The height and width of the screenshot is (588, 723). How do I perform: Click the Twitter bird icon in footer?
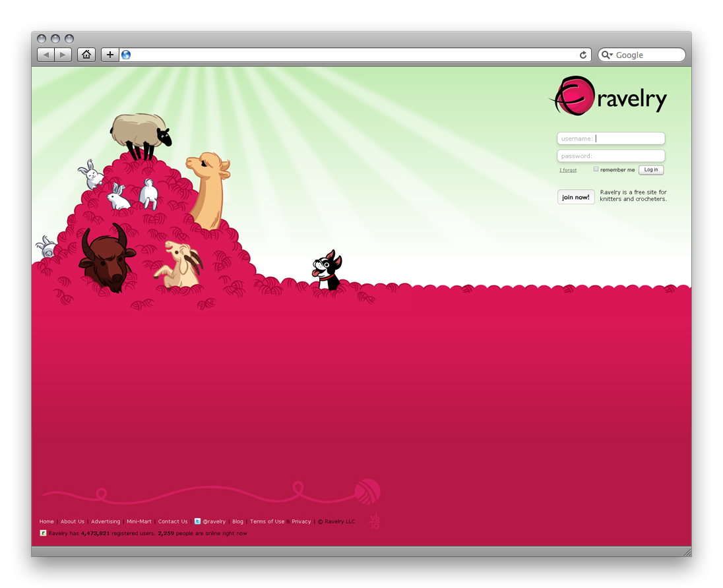(197, 521)
